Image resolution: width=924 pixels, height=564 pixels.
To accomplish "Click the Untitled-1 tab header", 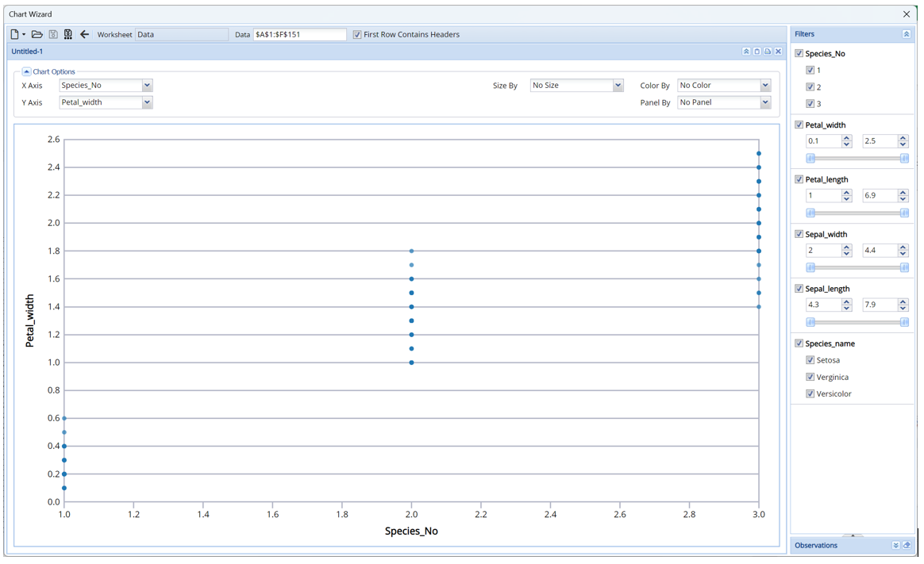I will coord(27,51).
